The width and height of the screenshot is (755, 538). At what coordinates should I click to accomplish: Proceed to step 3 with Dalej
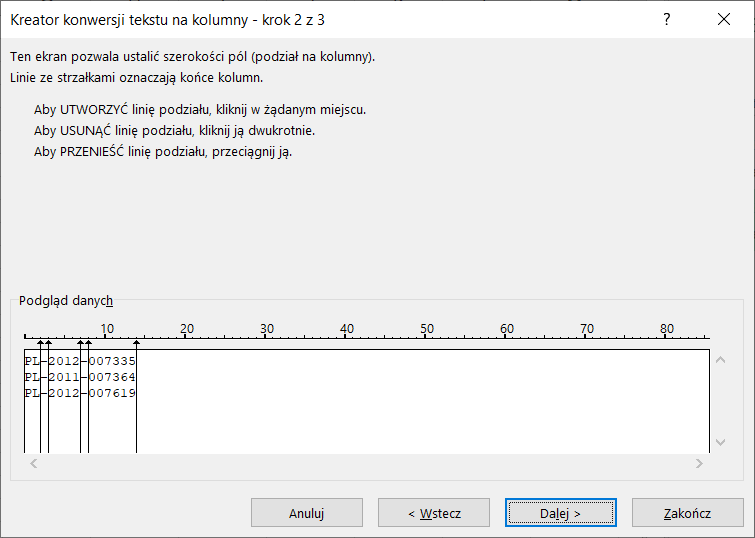[x=561, y=513]
